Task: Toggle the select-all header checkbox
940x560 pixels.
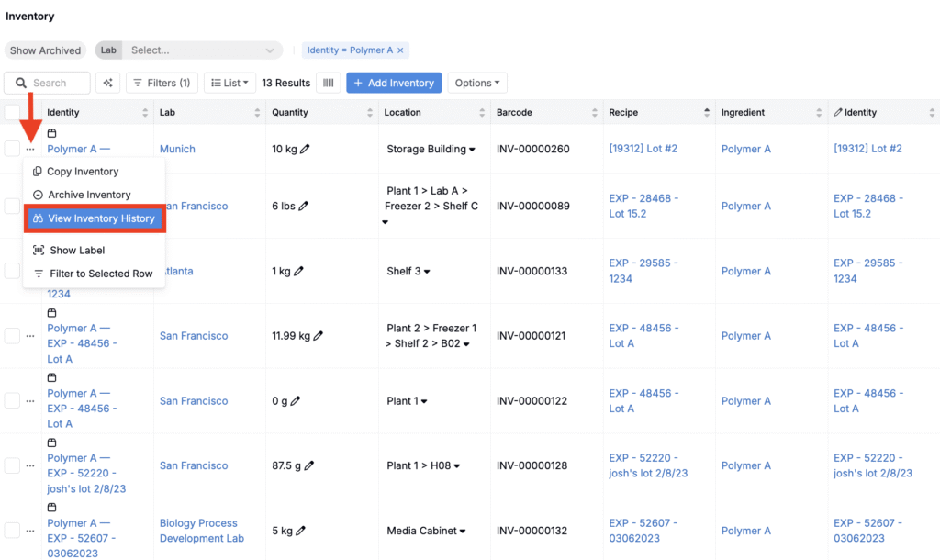Action: coord(12,112)
